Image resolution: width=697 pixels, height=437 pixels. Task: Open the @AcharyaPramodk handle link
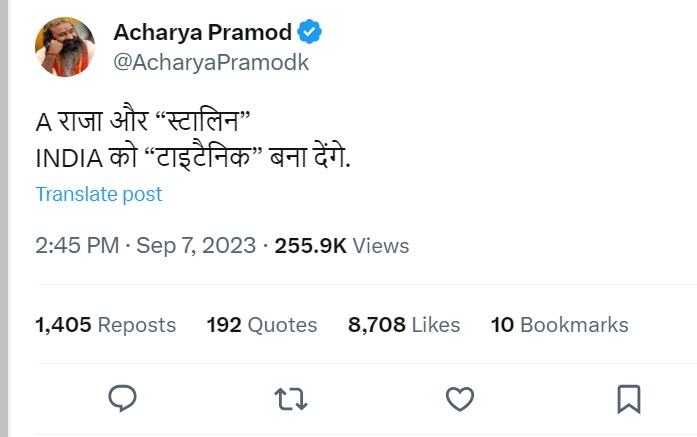click(211, 62)
